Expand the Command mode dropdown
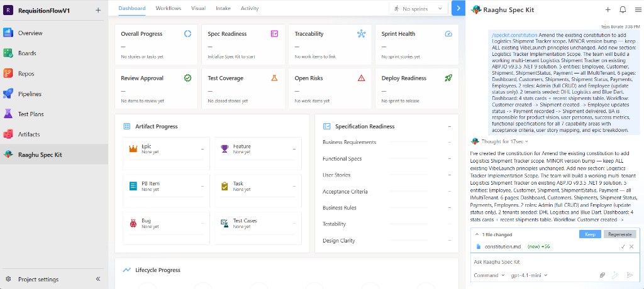The height and width of the screenshot is (289, 644). pyautogui.click(x=489, y=275)
